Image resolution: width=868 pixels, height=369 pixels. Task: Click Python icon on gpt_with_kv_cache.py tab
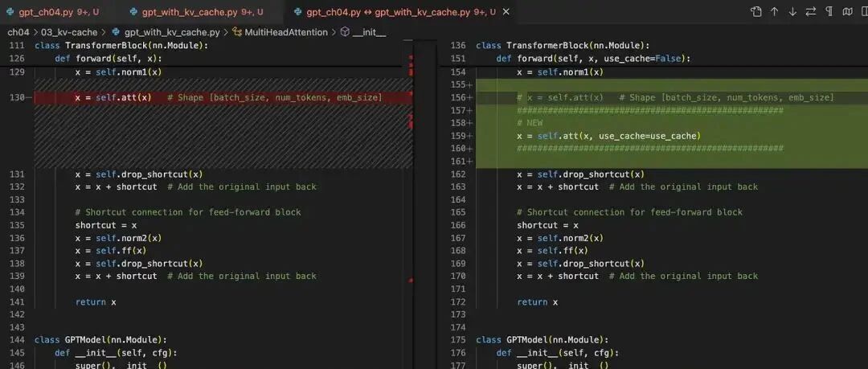133,11
